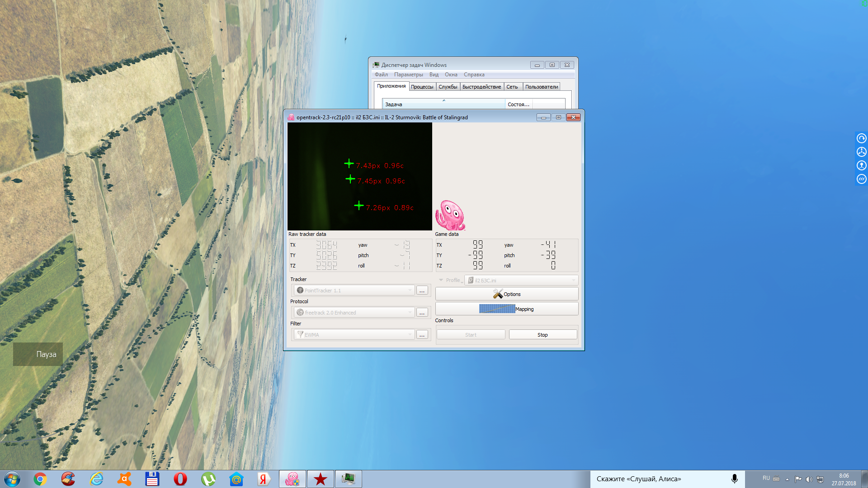This screenshot has height=488, width=868.
Task: Sort by Состояние column in Task Manager
Action: pos(519,104)
